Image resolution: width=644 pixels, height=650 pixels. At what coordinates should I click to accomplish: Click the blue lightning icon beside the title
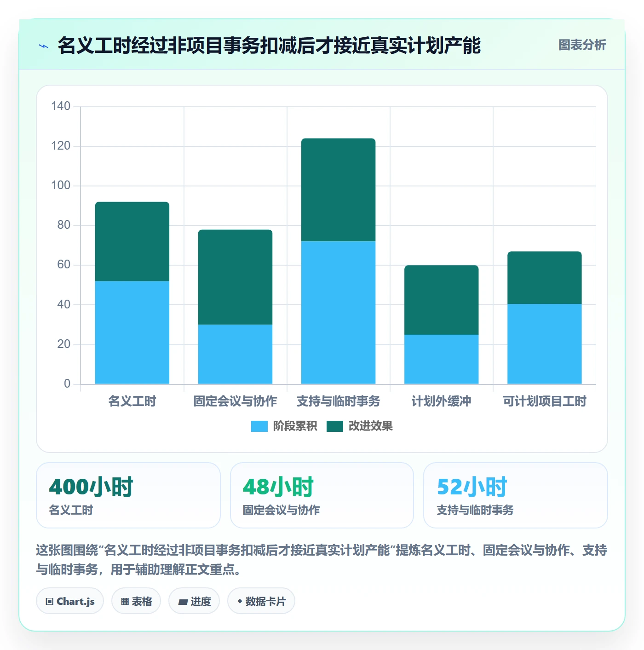pos(44,46)
